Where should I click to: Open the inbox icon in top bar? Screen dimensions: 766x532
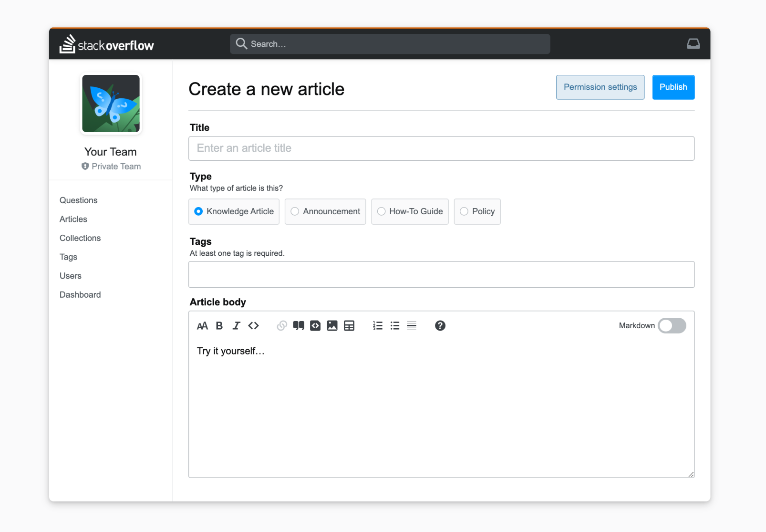point(694,44)
